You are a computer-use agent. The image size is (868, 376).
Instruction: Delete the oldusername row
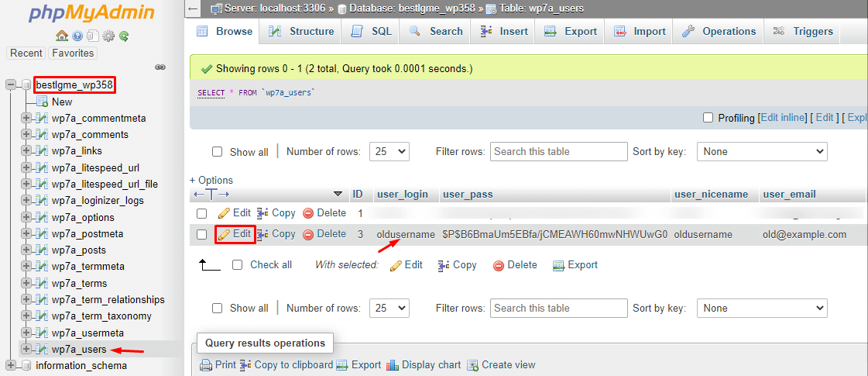point(324,234)
